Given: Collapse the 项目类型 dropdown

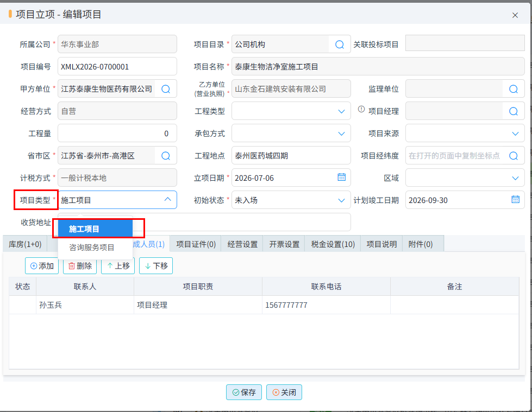Looking at the screenshot, I should tap(167, 200).
